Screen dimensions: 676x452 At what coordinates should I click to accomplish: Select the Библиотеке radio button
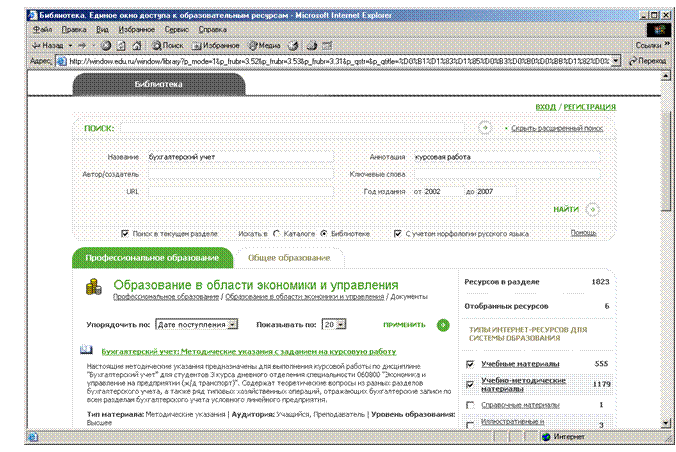(x=324, y=233)
